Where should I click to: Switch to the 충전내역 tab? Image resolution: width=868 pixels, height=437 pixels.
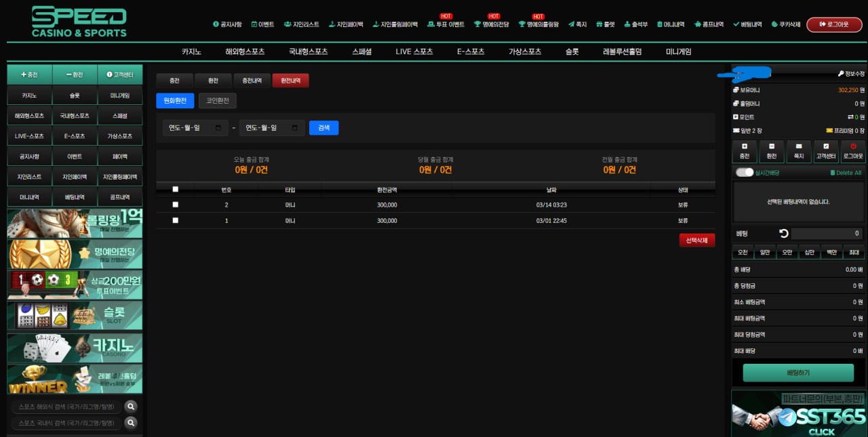tap(252, 81)
